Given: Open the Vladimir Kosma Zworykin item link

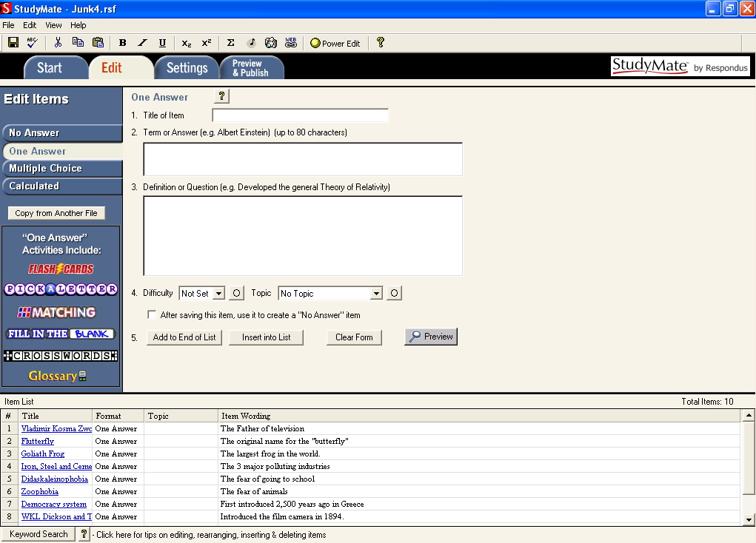Looking at the screenshot, I should tap(56, 428).
